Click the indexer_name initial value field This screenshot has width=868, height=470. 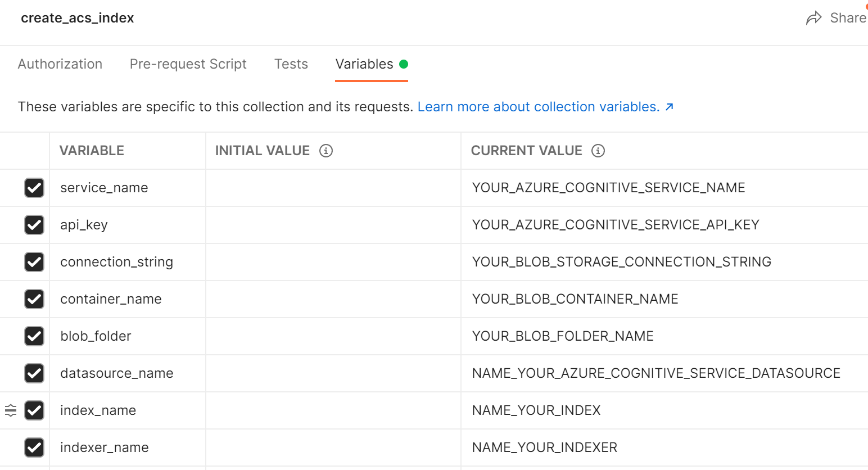click(333, 448)
